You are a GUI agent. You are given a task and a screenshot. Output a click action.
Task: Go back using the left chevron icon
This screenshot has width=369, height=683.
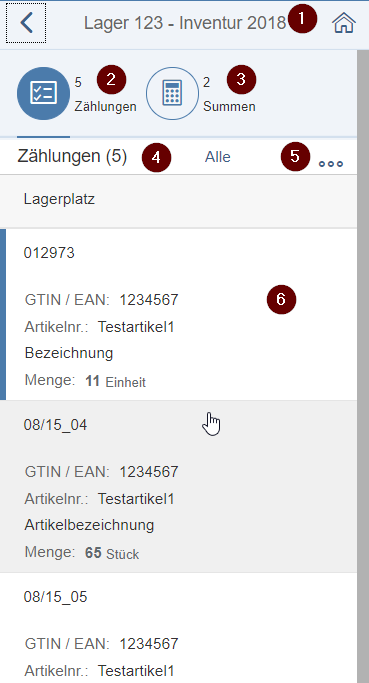tap(26, 23)
